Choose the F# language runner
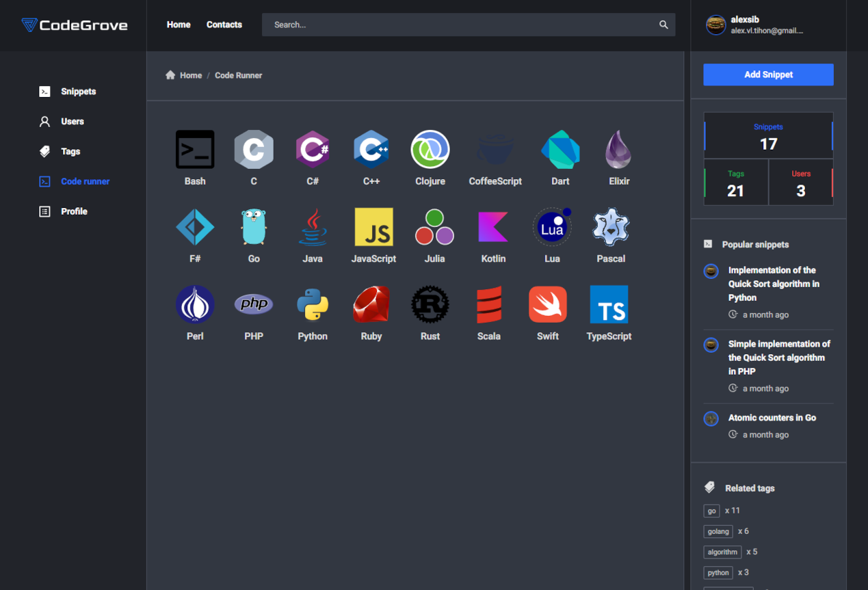Screen dimensions: 868x590 (x=195, y=227)
